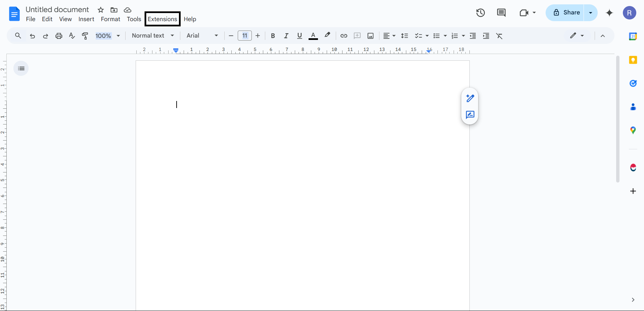Open Google Calendar side panel
Screen dimensions: 644x311
coord(633,36)
